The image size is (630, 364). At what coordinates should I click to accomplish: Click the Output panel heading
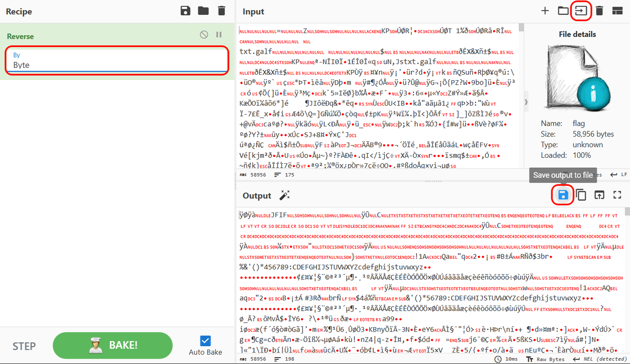(257, 196)
